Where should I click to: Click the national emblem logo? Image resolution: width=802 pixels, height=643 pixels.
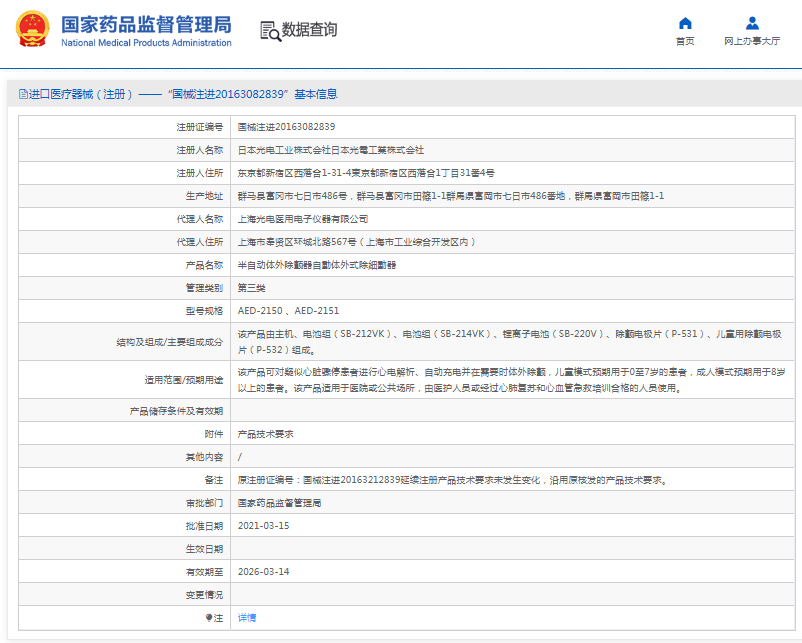[32, 29]
